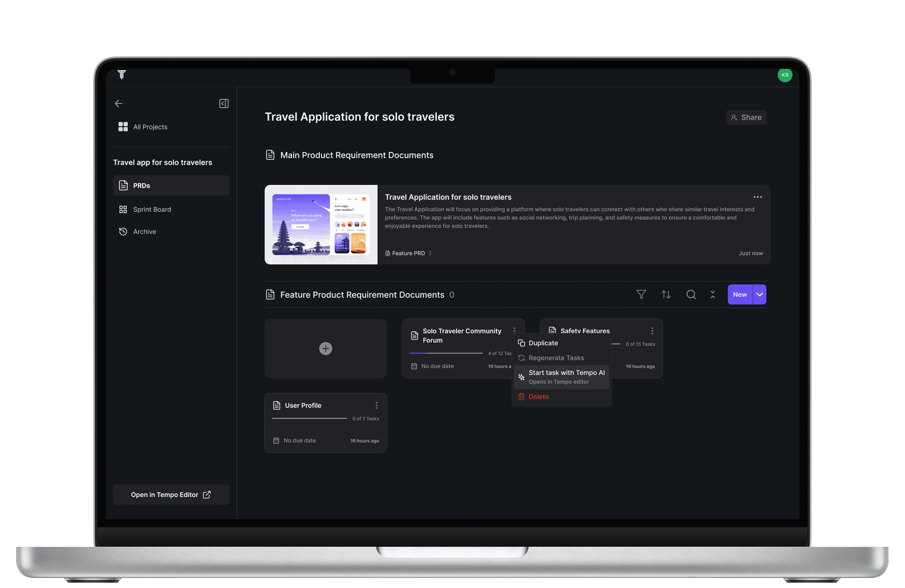Collapse the feature PRD section
905x588 pixels.
click(713, 294)
